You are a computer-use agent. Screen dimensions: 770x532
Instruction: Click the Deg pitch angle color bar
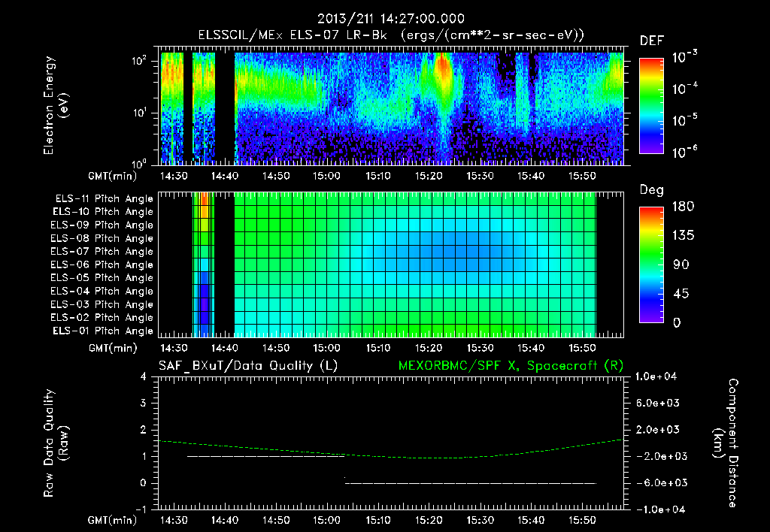[x=651, y=264]
